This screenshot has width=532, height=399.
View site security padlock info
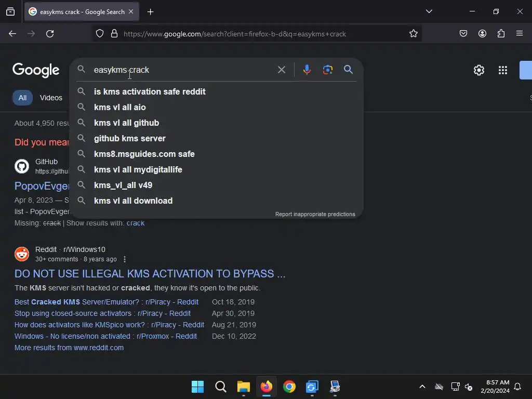pyautogui.click(x=114, y=34)
